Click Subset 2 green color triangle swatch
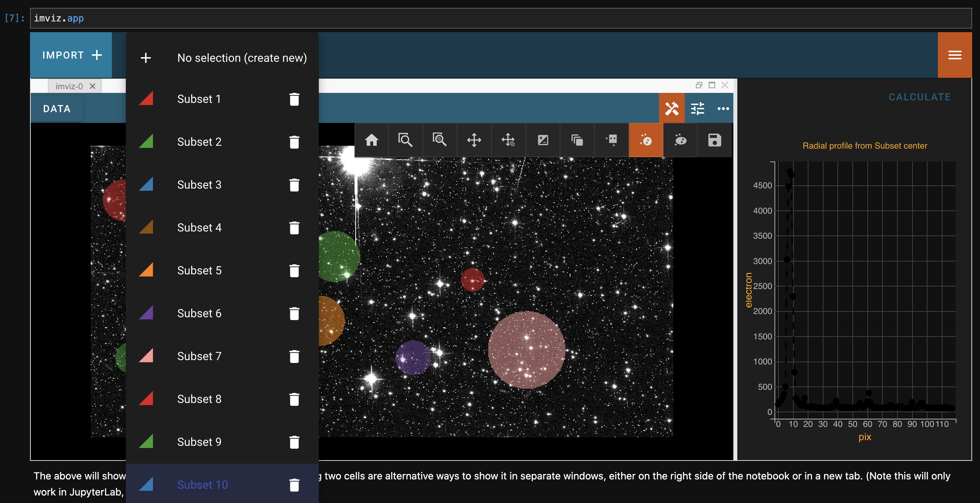Image resolution: width=980 pixels, height=503 pixels. coord(147,142)
